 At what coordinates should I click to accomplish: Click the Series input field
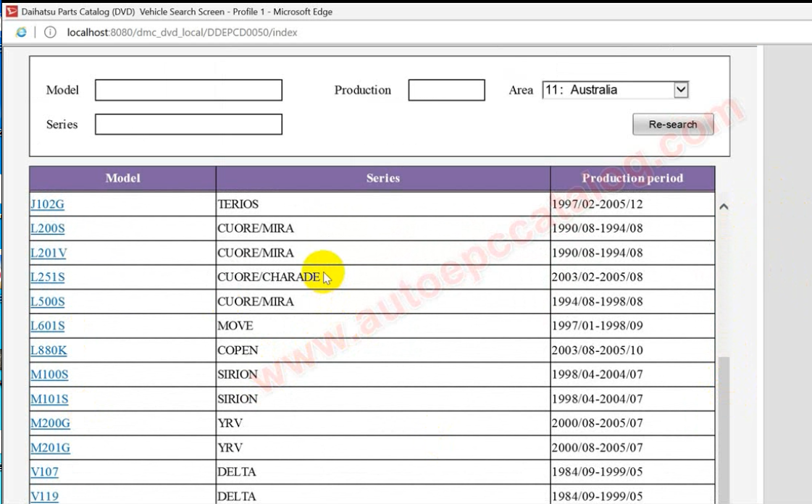pyautogui.click(x=188, y=125)
